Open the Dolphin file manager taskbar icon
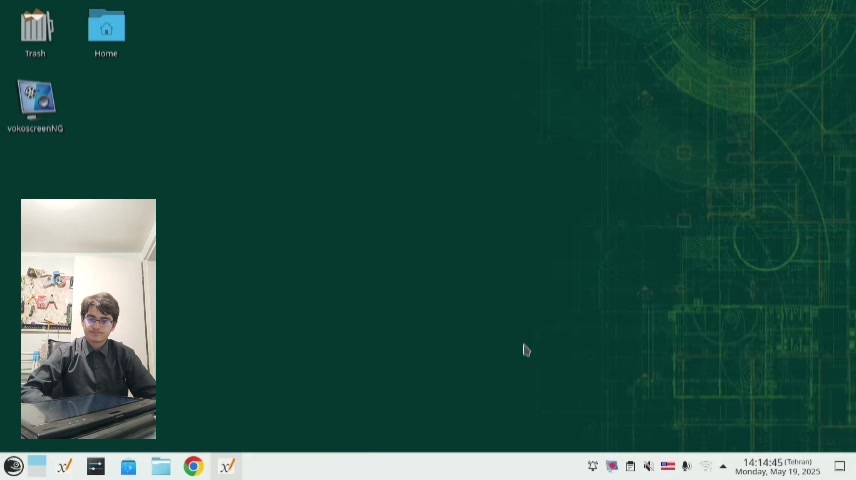Screen dimensions: 856x480 coord(161,466)
